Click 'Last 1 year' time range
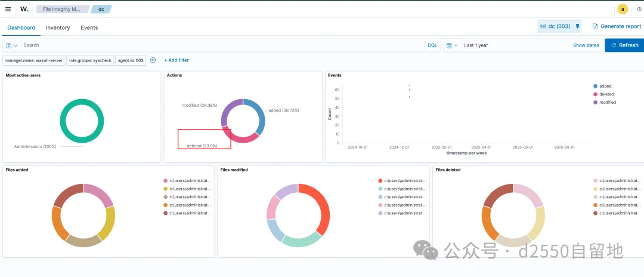 (x=477, y=45)
